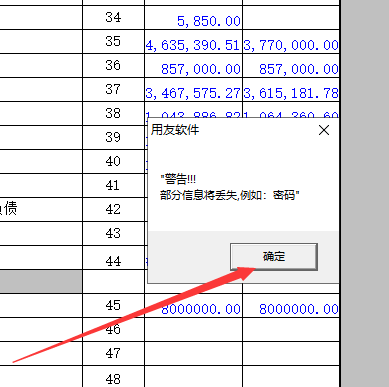Screen dimensions: 389x387
Task: Select the row number 41 cell
Action: tap(113, 186)
